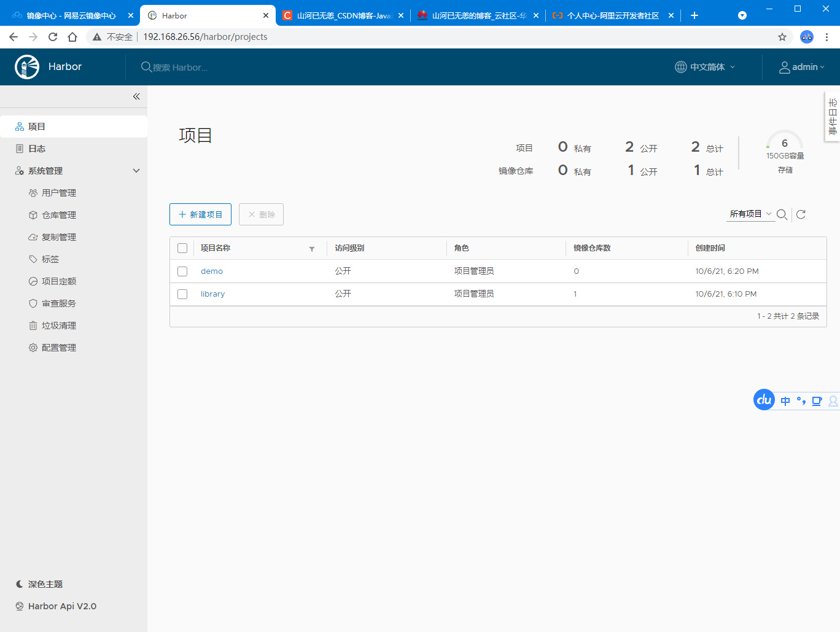Collapse the sidebar with double chevron
This screenshot has width=840, height=632.
pyautogui.click(x=136, y=96)
